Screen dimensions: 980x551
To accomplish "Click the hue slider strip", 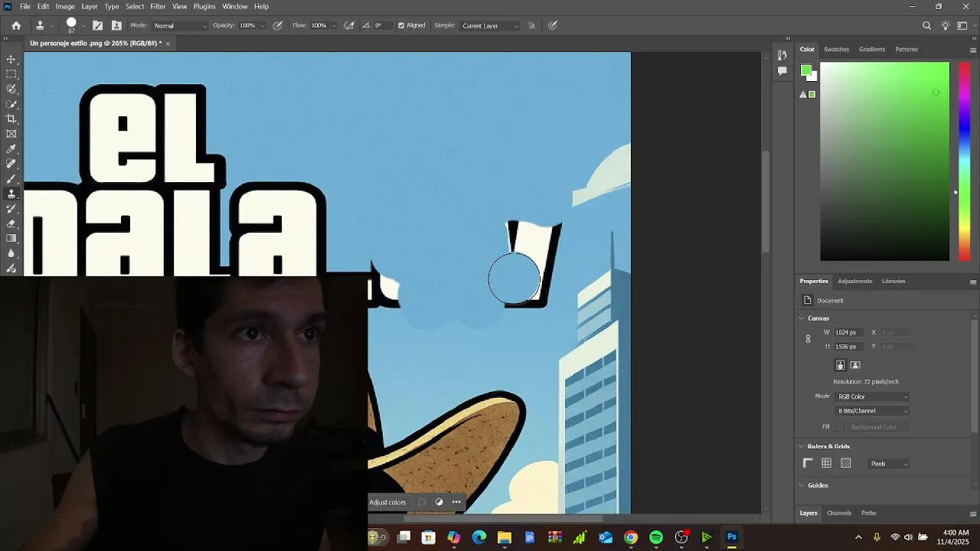I will click(x=965, y=161).
